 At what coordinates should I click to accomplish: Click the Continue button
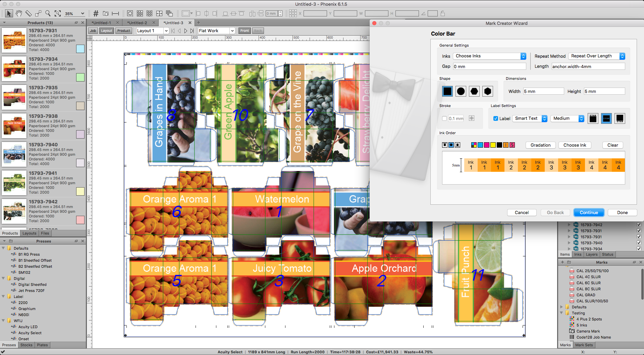coord(589,212)
